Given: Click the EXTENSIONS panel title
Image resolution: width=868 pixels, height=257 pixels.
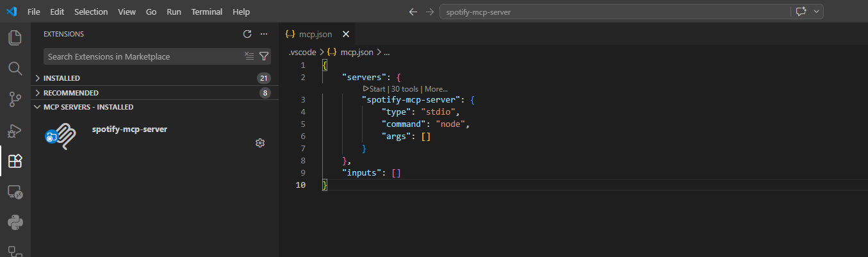Looking at the screenshot, I should coord(63,34).
